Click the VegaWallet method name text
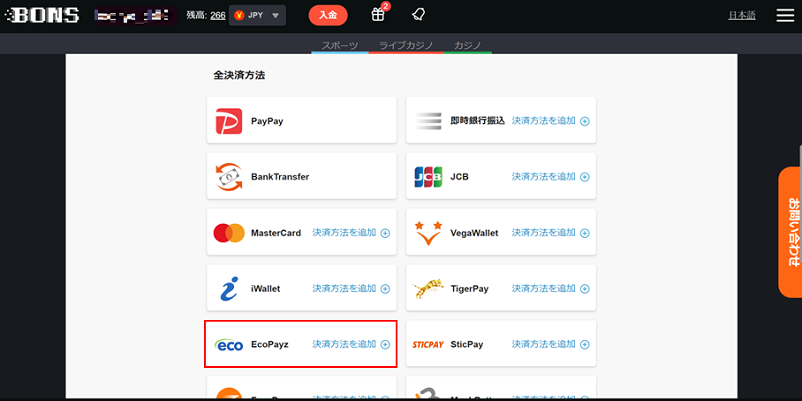The height and width of the screenshot is (401, 802). click(474, 233)
